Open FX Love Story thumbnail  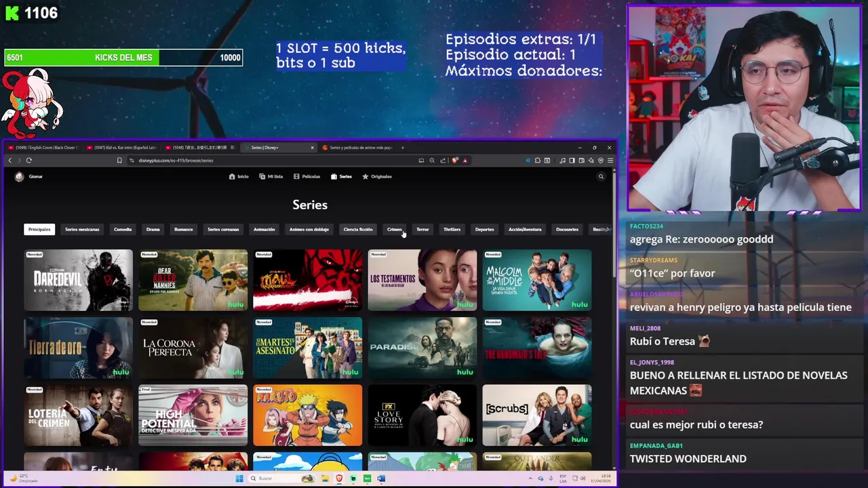[x=422, y=415]
